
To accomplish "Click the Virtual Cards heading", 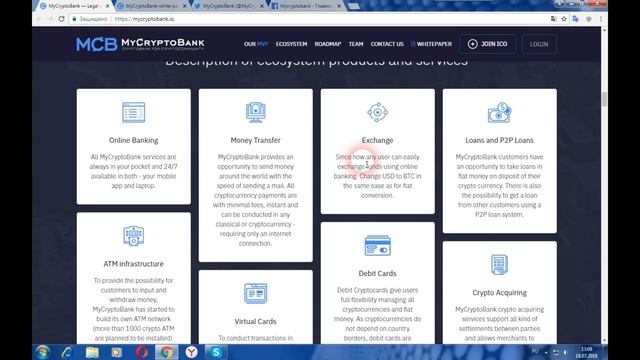I will click(256, 321).
